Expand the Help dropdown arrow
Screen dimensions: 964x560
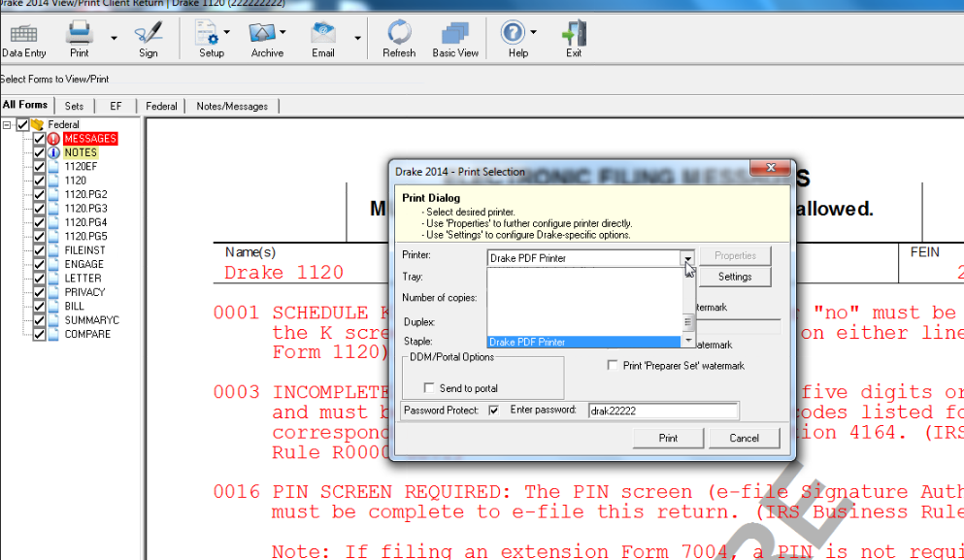pos(533,32)
